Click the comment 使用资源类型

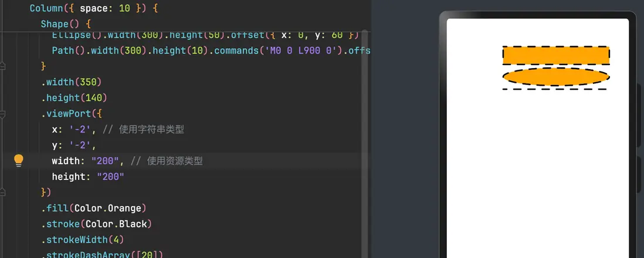pyautogui.click(x=175, y=161)
